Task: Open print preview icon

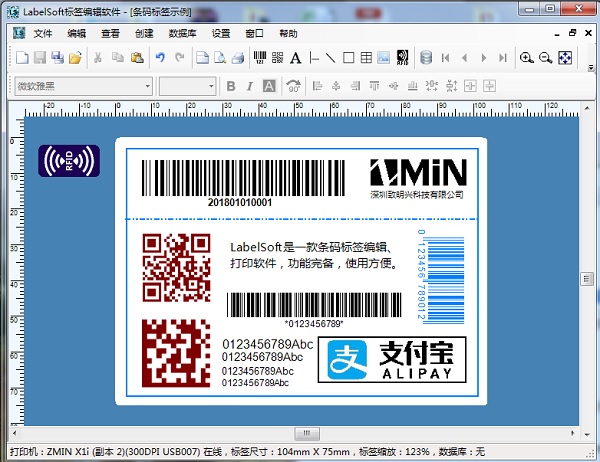Action: (220, 58)
